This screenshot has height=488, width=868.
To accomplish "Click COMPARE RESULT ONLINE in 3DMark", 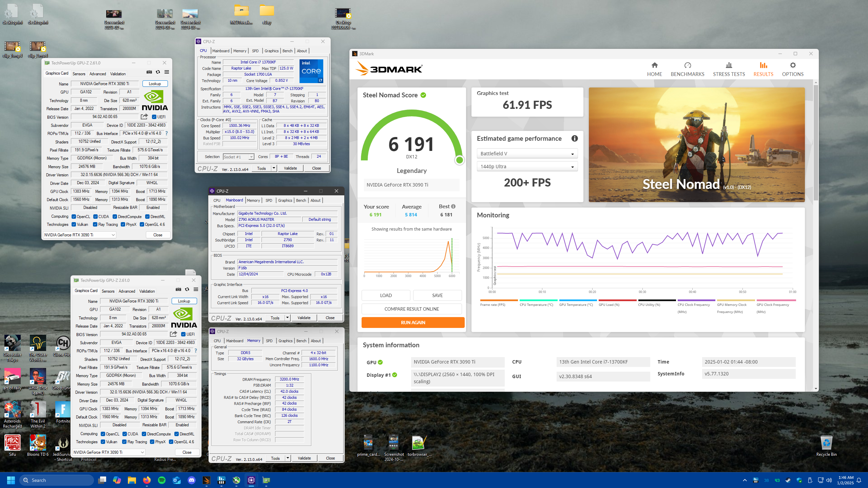I will click(x=411, y=309).
